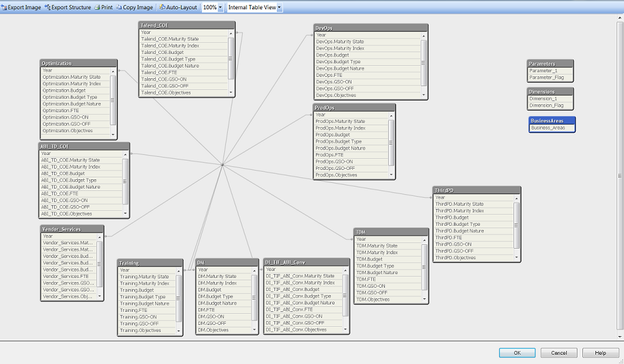Open the 100% zoom level dropdown
Screen dimensions: 624x364
click(220, 7)
